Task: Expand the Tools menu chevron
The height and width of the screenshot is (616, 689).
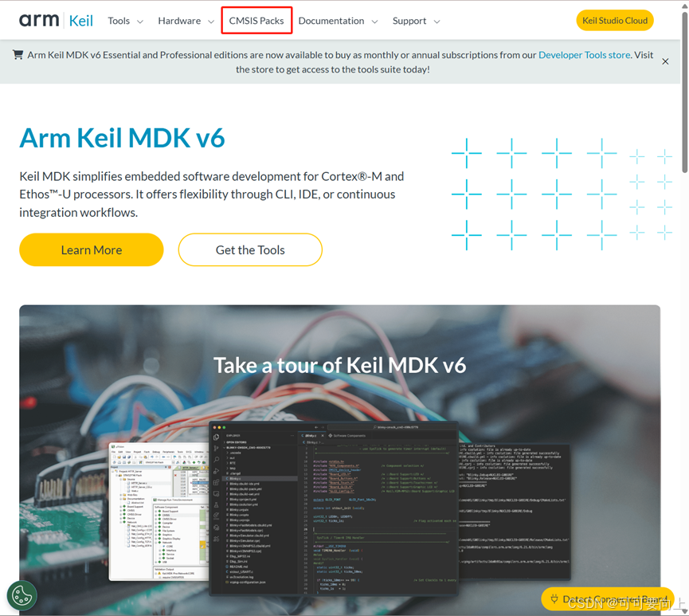Action: (x=140, y=22)
